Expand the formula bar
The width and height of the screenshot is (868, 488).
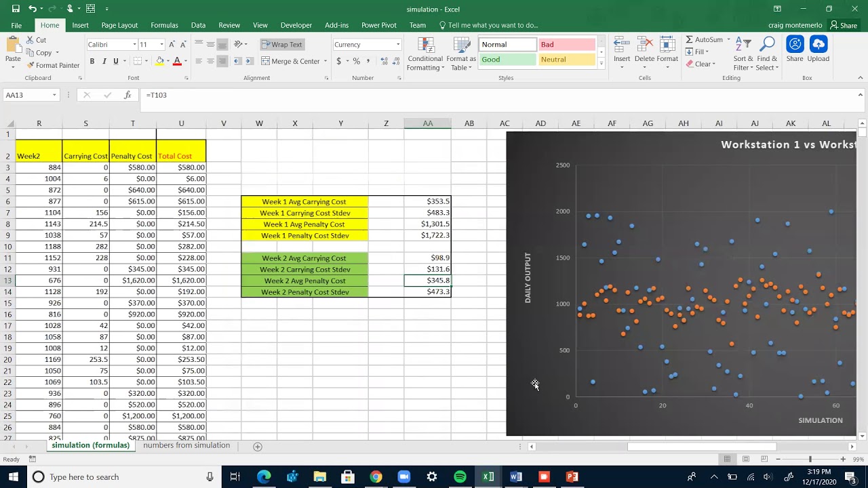point(860,96)
